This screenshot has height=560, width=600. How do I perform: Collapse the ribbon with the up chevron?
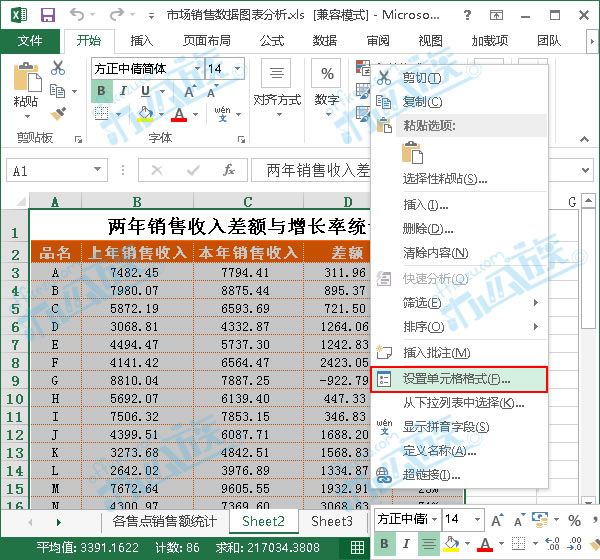coord(584,139)
